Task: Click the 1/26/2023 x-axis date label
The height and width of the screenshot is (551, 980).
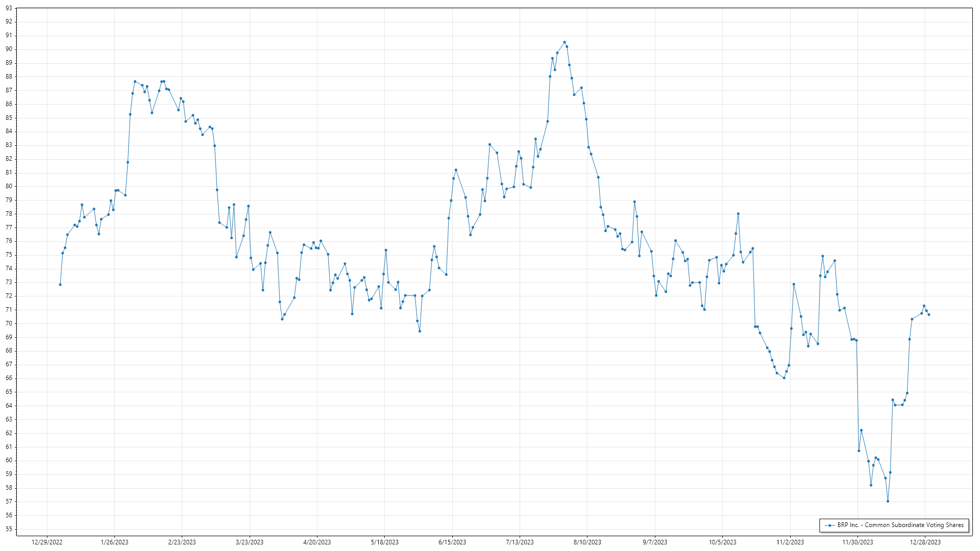Action: (114, 542)
